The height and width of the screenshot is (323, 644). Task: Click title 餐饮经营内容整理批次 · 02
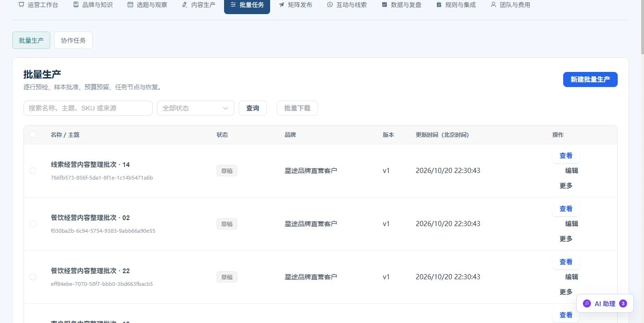click(90, 218)
